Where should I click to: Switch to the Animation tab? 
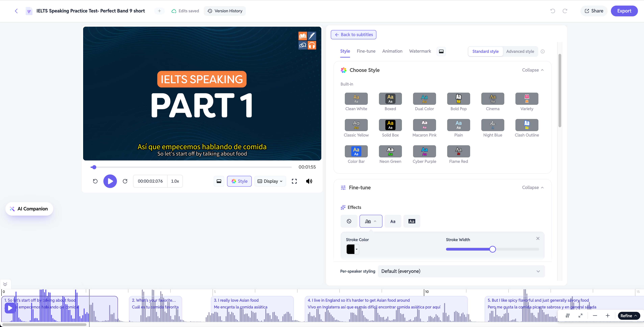392,51
